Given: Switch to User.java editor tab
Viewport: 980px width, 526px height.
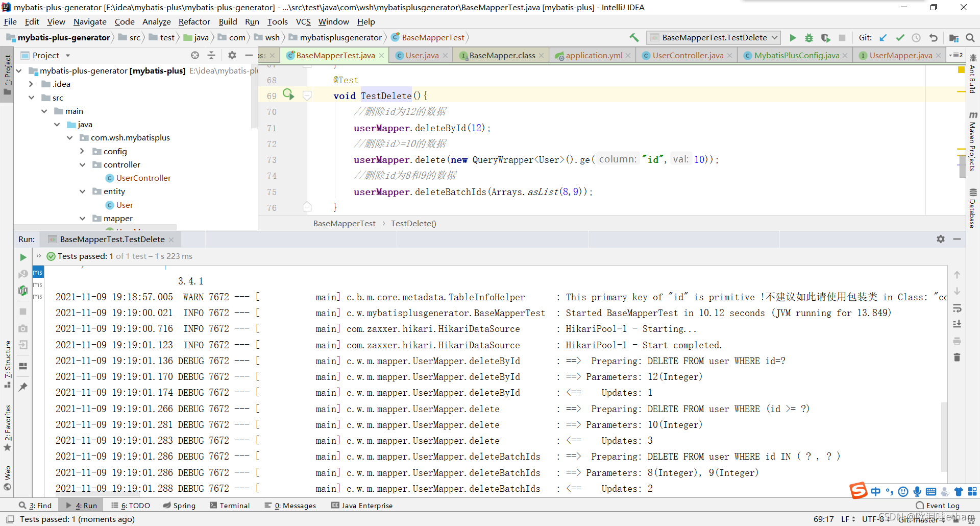Looking at the screenshot, I should tap(422, 55).
